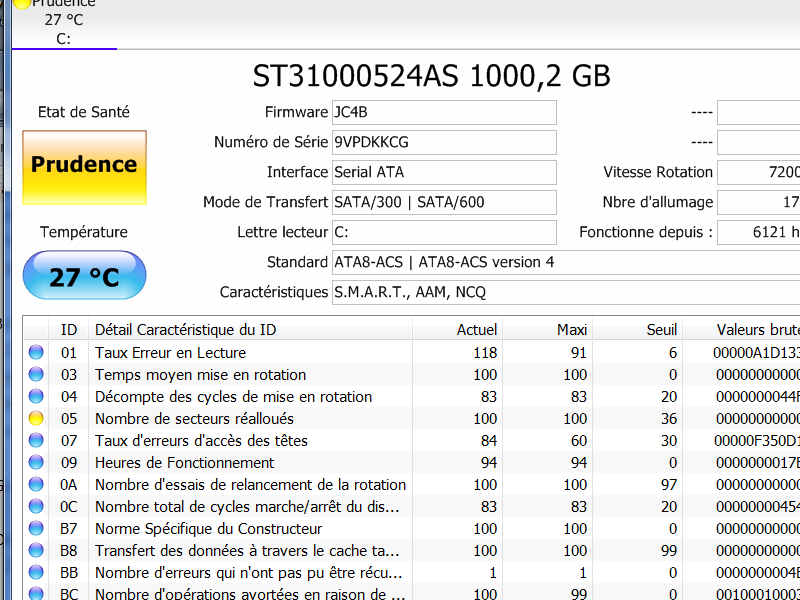Click Taux d'erreurs d'accès des têtes
800x600 pixels.
tap(412, 440)
